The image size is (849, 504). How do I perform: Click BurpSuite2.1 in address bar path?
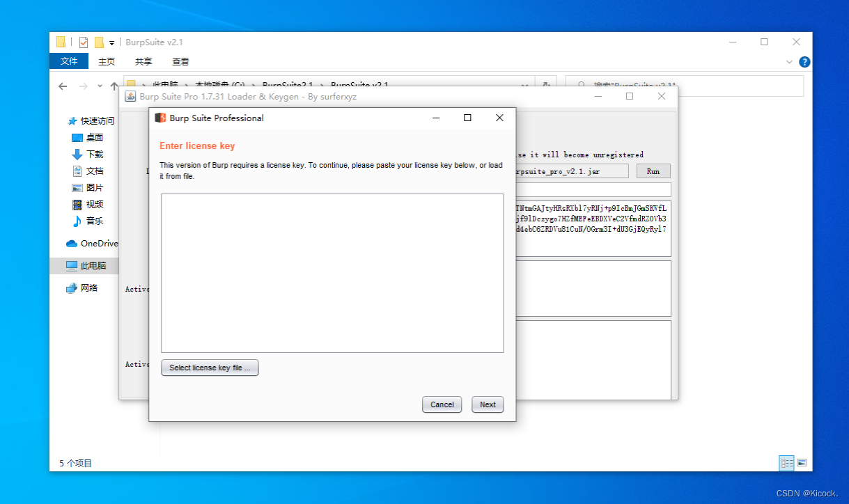pyautogui.click(x=286, y=84)
